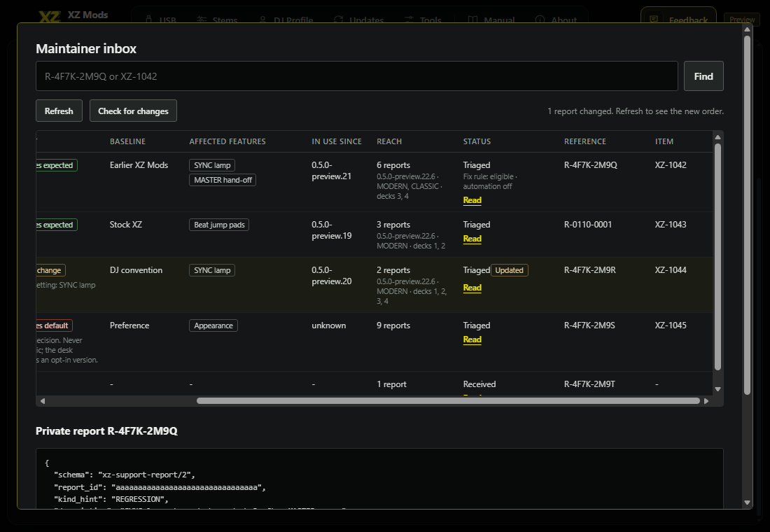Click the table's vertical scrollbar thumb
770x532 pixels.
tap(717, 256)
